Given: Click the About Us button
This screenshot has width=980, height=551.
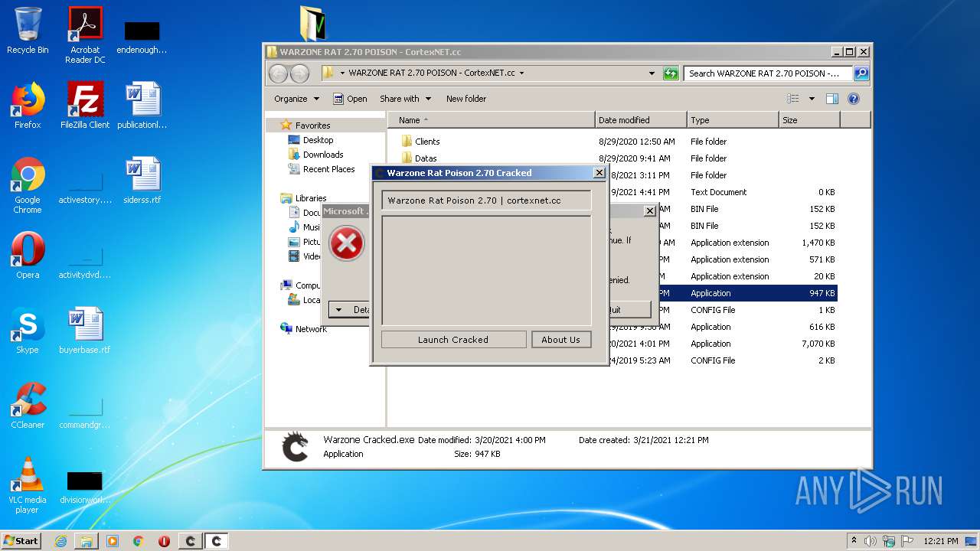Looking at the screenshot, I should pos(561,340).
